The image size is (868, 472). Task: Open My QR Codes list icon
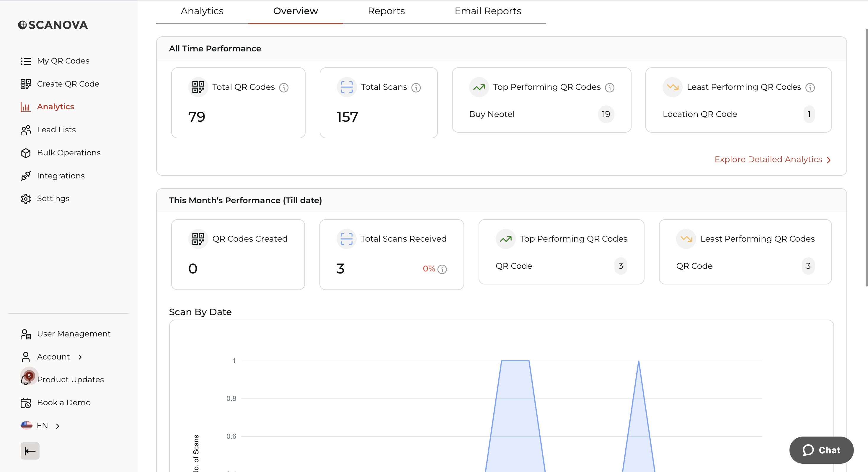(x=26, y=61)
